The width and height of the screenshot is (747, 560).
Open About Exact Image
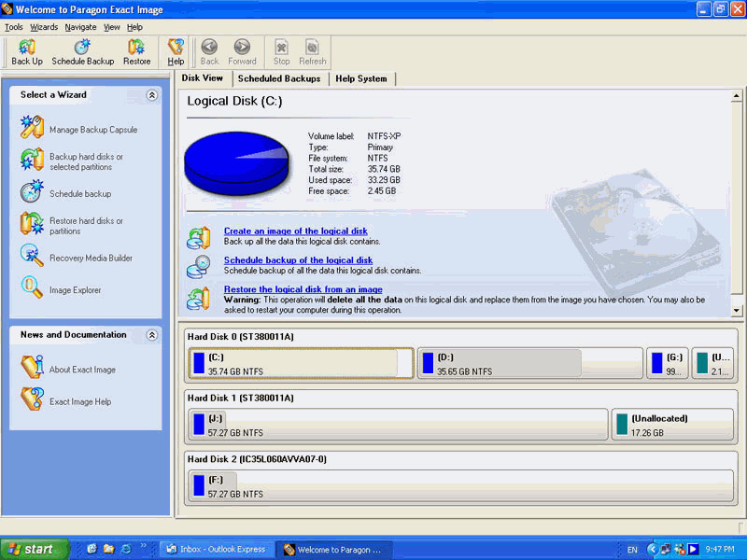point(67,369)
